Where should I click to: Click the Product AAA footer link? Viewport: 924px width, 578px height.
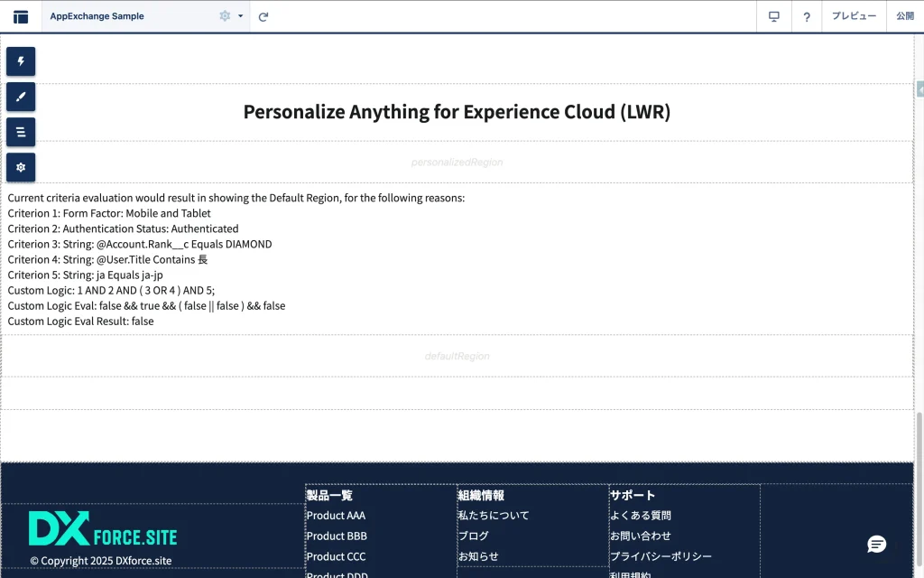336,516
